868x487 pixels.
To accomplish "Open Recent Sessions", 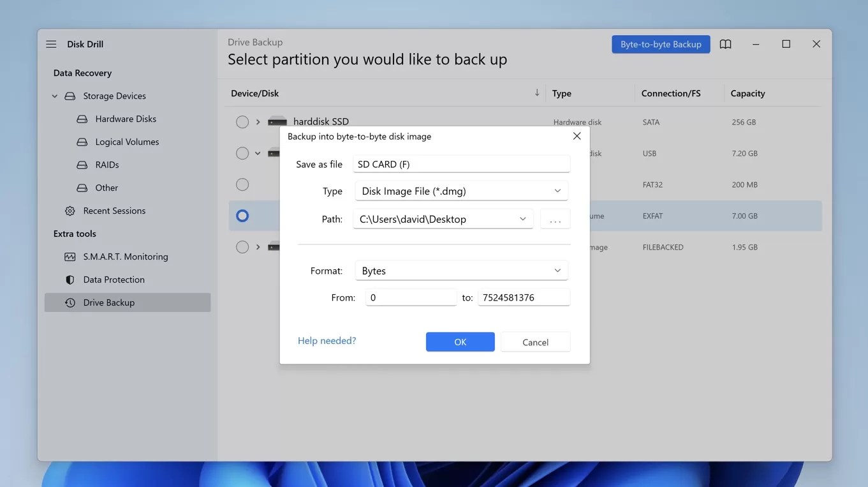I will coord(114,210).
